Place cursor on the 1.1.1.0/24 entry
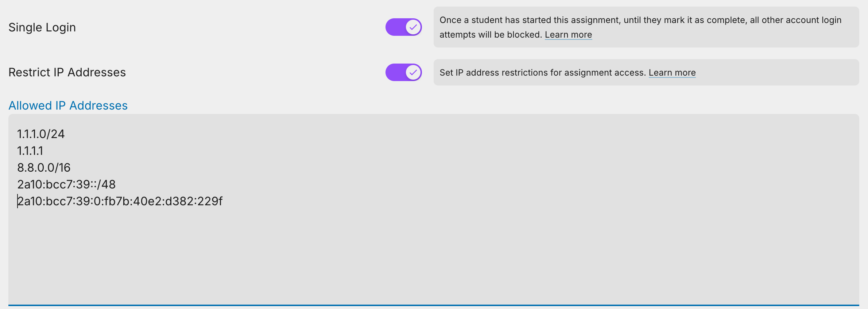The height and width of the screenshot is (309, 868). [x=41, y=134]
